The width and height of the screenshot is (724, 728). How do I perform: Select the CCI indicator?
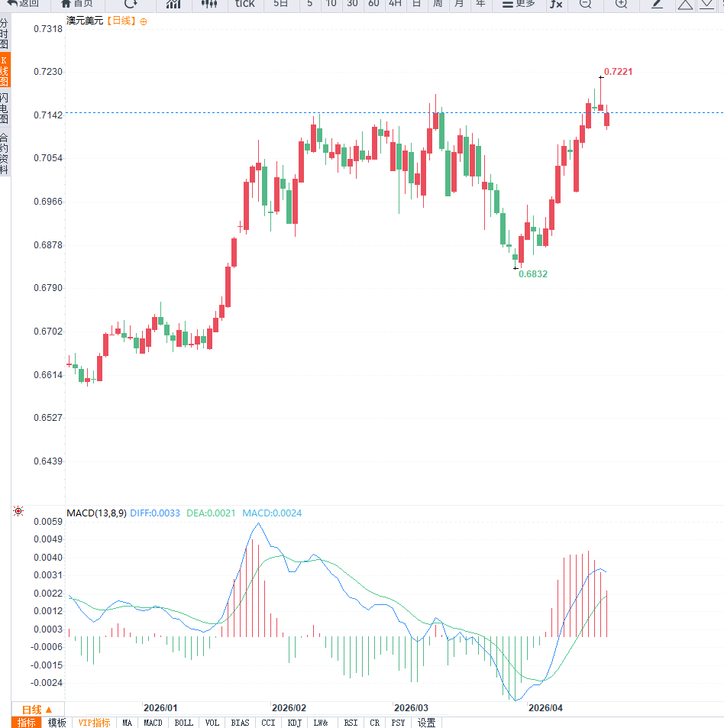[x=268, y=723]
